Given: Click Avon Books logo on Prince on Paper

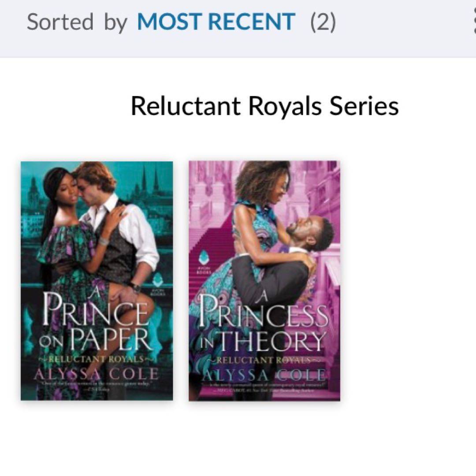Looking at the screenshot, I should pos(157,284).
